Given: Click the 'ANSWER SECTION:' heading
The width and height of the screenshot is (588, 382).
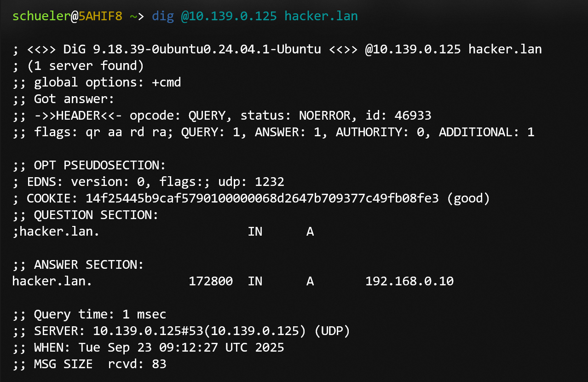Looking at the screenshot, I should (x=89, y=265).
